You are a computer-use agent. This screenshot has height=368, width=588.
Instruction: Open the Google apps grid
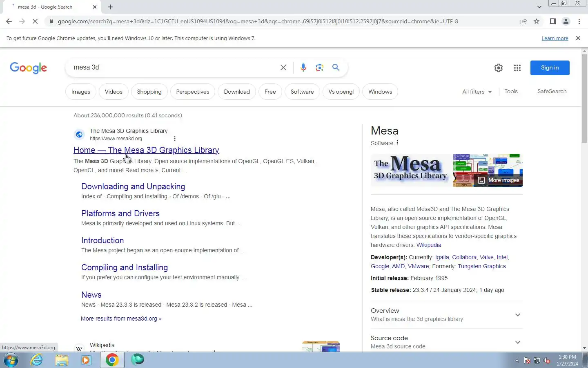(x=517, y=68)
